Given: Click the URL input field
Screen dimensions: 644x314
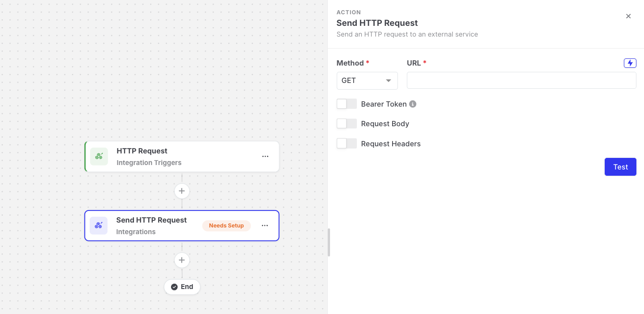Looking at the screenshot, I should (522, 80).
